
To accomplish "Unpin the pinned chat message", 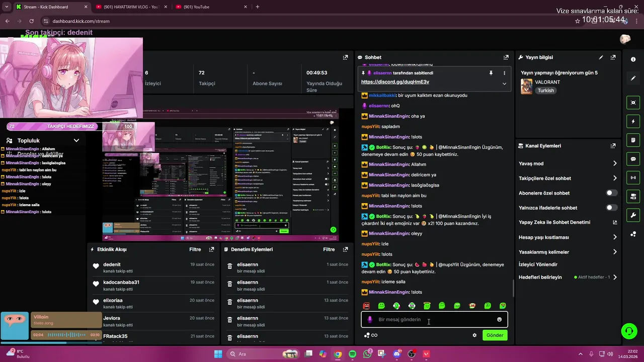I will 491,73.
